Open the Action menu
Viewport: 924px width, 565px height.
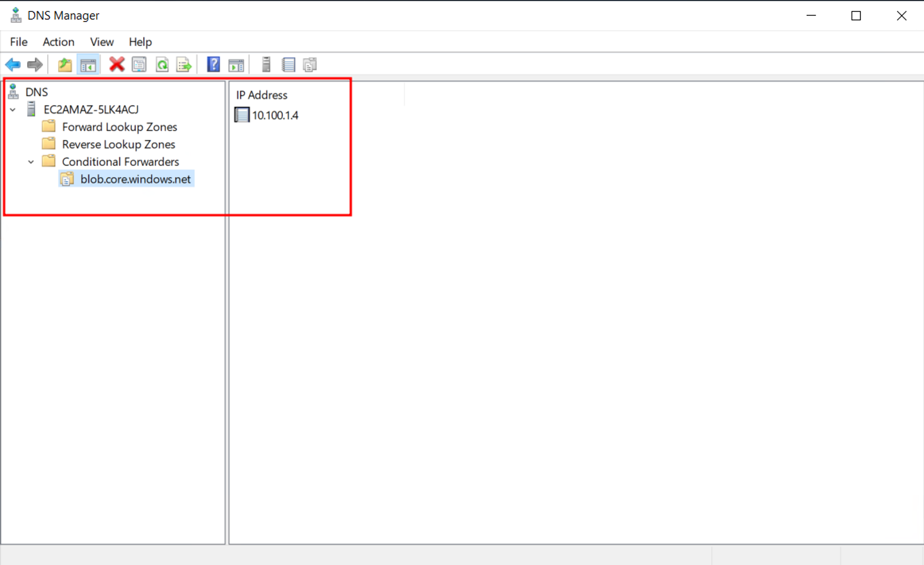58,42
